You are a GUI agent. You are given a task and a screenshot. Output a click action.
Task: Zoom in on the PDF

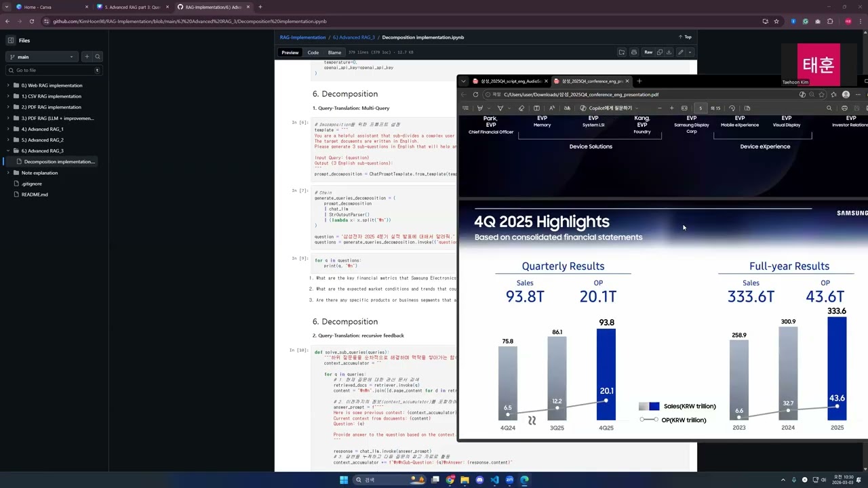pos(671,108)
